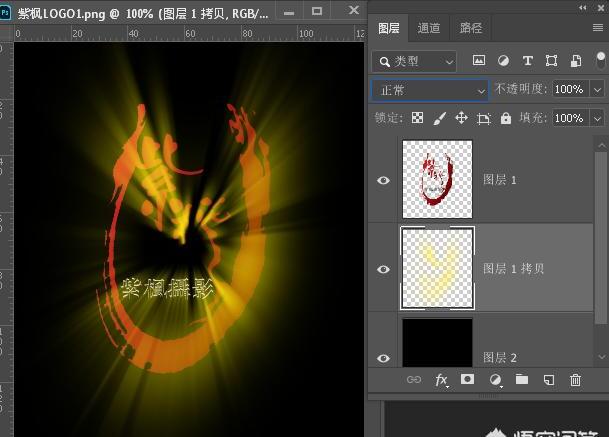Expand the 不透明度 opacity dropdown arrow
Image resolution: width=609 pixels, height=437 pixels.
click(x=598, y=90)
